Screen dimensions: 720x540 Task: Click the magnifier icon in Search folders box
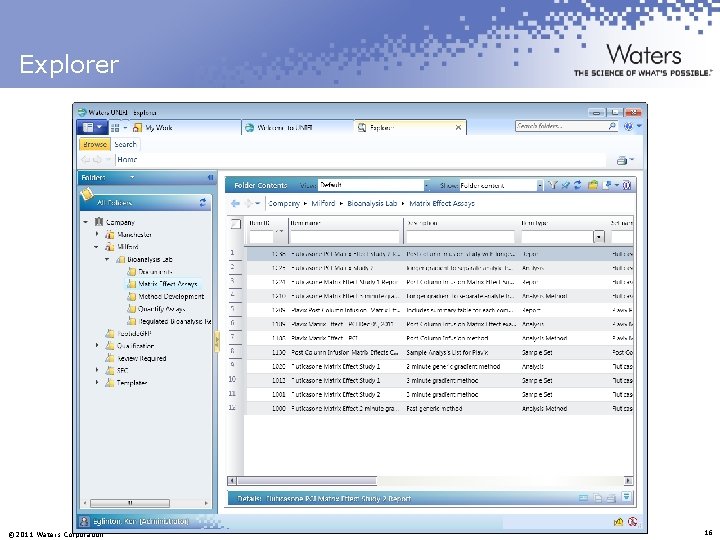612,126
